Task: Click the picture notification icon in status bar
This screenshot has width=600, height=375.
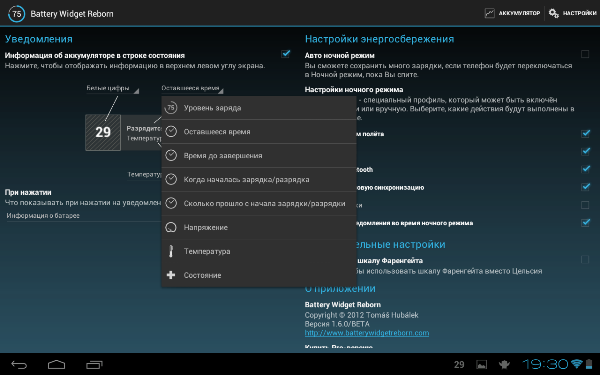Action: pyautogui.click(x=481, y=365)
